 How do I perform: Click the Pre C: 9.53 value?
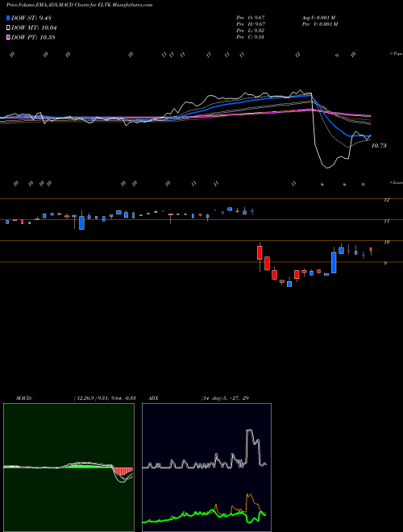[x=251, y=37]
